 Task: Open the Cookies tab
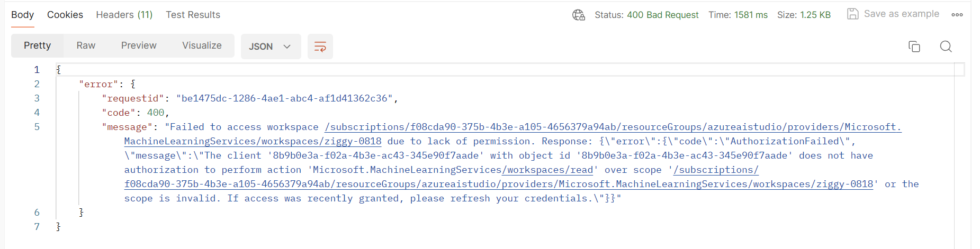(65, 15)
